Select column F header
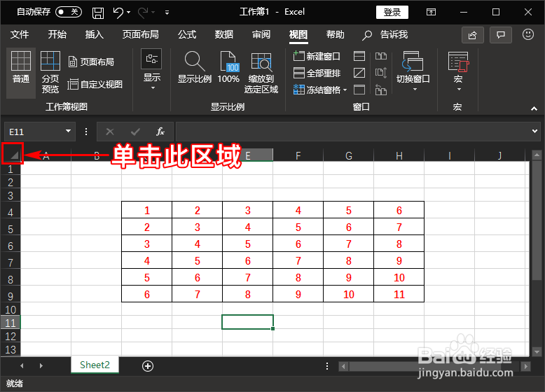 click(x=298, y=155)
